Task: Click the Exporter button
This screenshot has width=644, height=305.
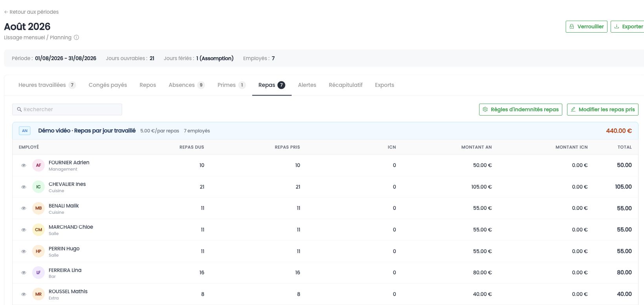Action: [x=628, y=27]
